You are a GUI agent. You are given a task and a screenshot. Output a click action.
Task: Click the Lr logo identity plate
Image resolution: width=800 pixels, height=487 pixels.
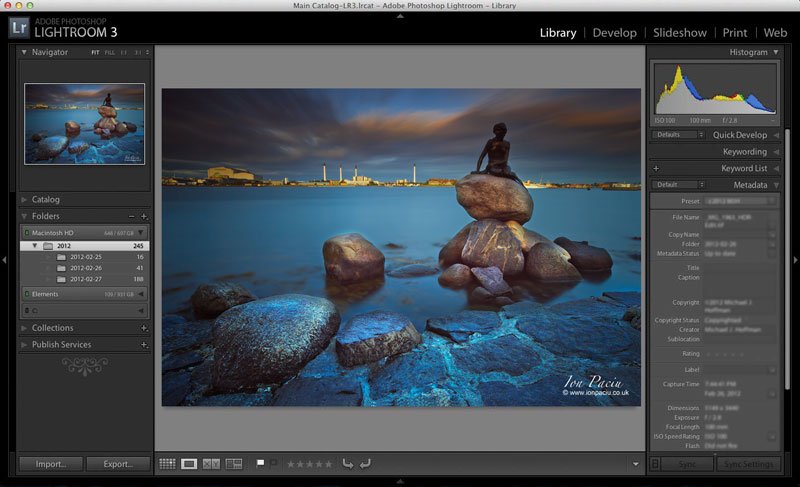click(x=19, y=27)
